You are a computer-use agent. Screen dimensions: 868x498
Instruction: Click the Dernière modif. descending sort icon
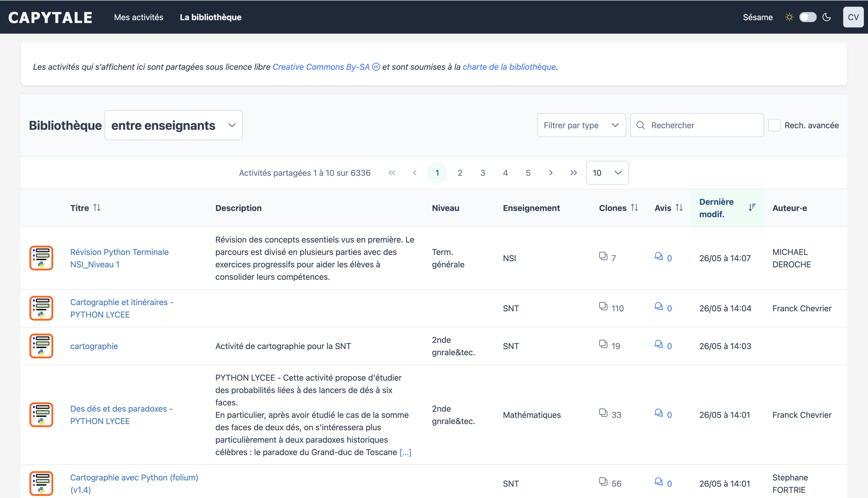tap(752, 208)
